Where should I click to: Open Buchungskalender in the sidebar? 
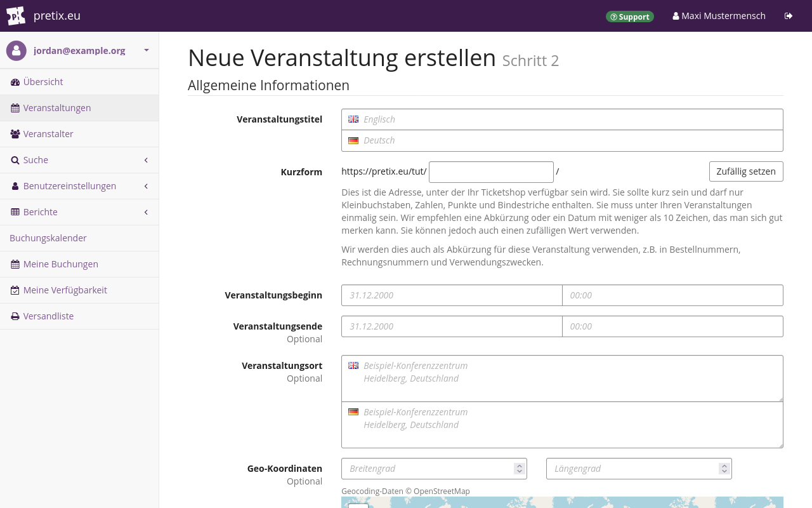[79, 238]
